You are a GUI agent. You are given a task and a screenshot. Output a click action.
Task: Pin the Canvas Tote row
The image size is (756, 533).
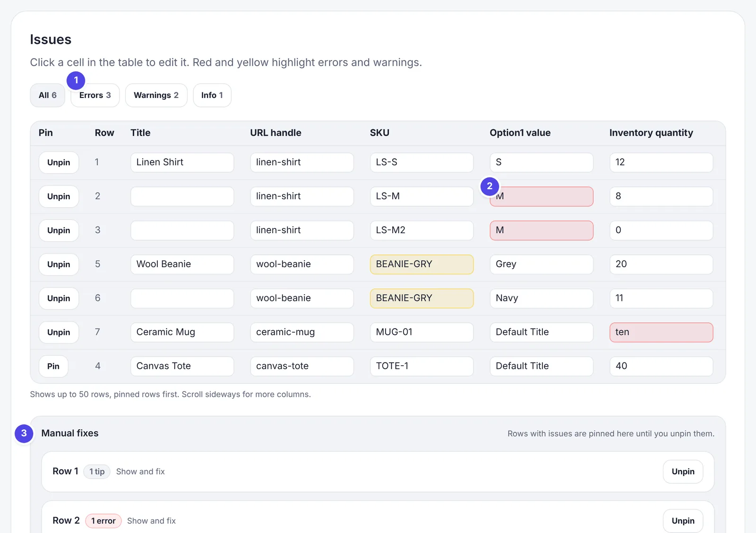pos(53,367)
